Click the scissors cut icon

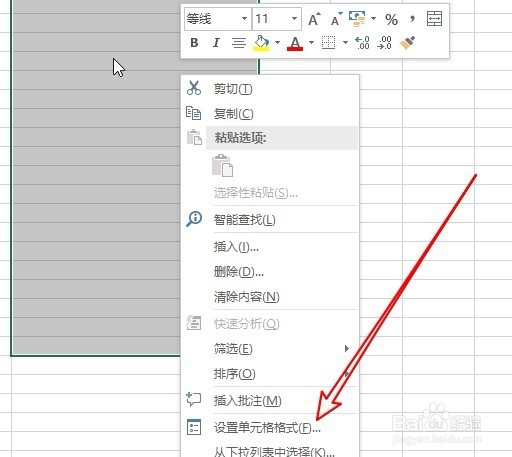194,88
